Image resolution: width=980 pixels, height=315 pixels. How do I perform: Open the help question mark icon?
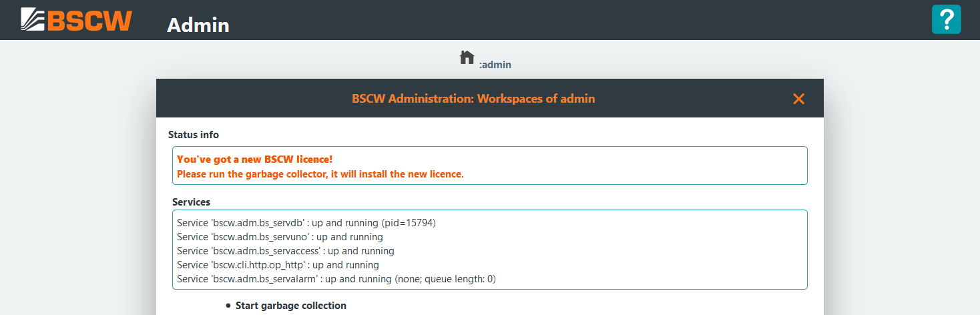(x=946, y=19)
